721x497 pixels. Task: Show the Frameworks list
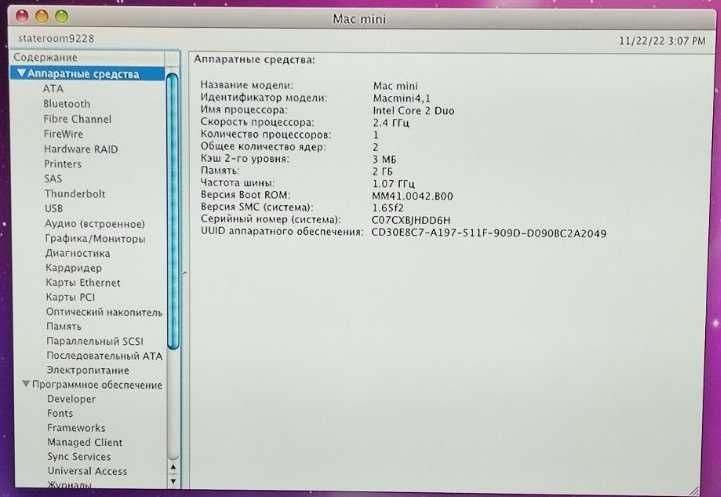[76, 428]
